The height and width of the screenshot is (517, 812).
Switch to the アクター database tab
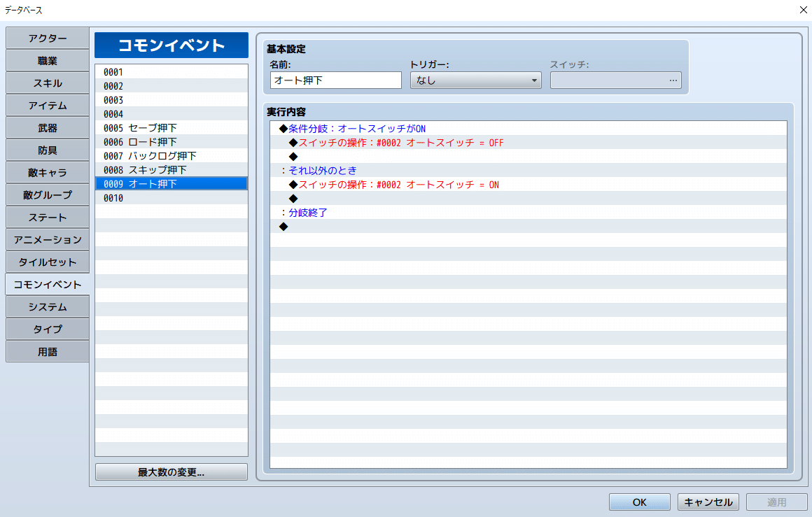pyautogui.click(x=47, y=38)
